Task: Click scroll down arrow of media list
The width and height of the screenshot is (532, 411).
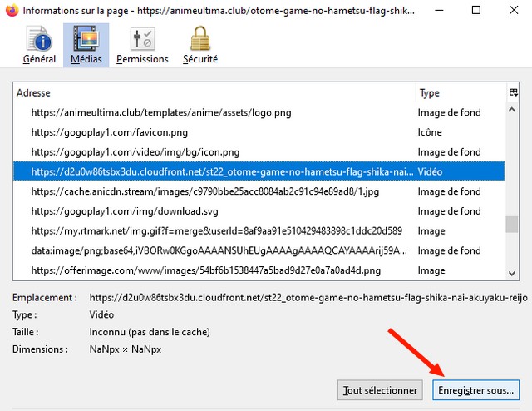Action: pyautogui.click(x=512, y=273)
